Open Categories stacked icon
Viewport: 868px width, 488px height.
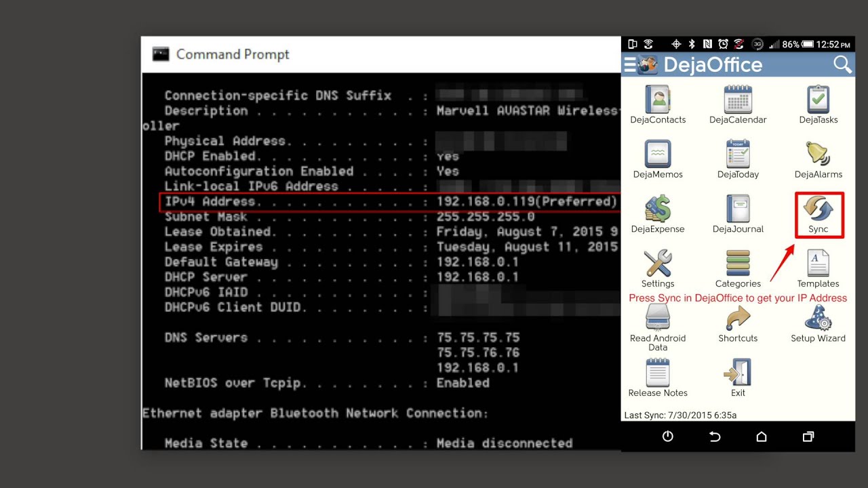coord(738,264)
